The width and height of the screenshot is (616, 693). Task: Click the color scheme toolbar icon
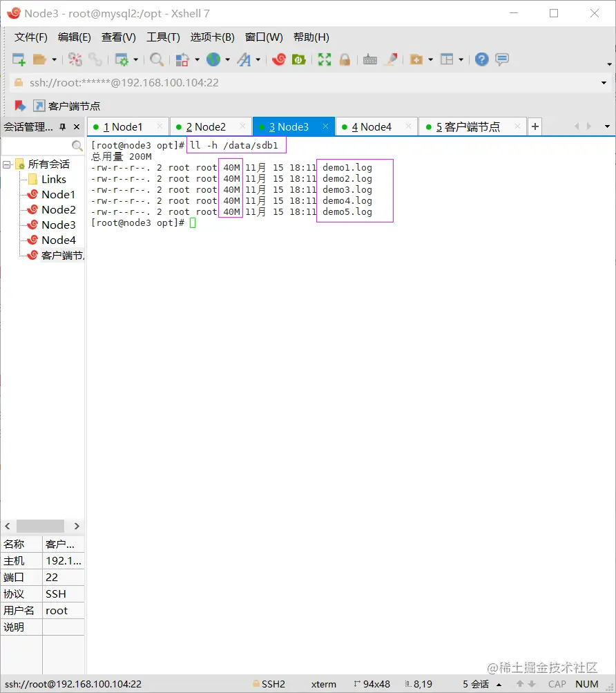[182, 59]
